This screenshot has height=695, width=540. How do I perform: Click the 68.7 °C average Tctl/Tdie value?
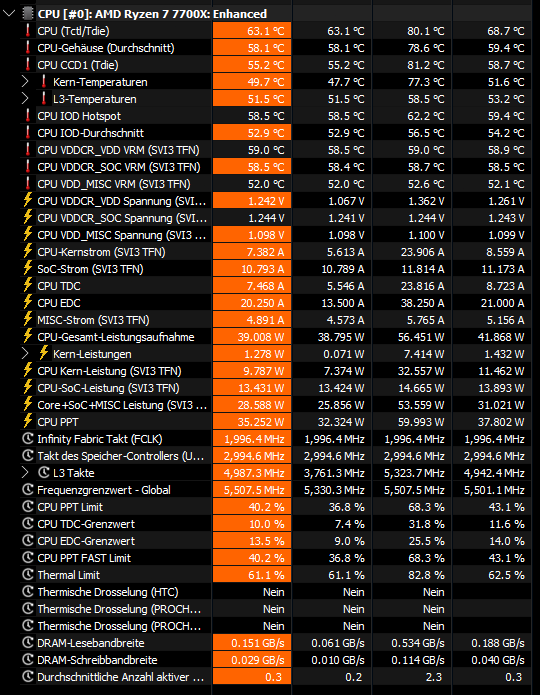coord(506,31)
